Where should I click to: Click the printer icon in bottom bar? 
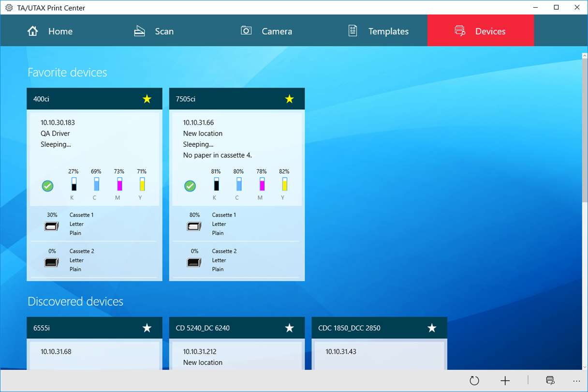550,380
